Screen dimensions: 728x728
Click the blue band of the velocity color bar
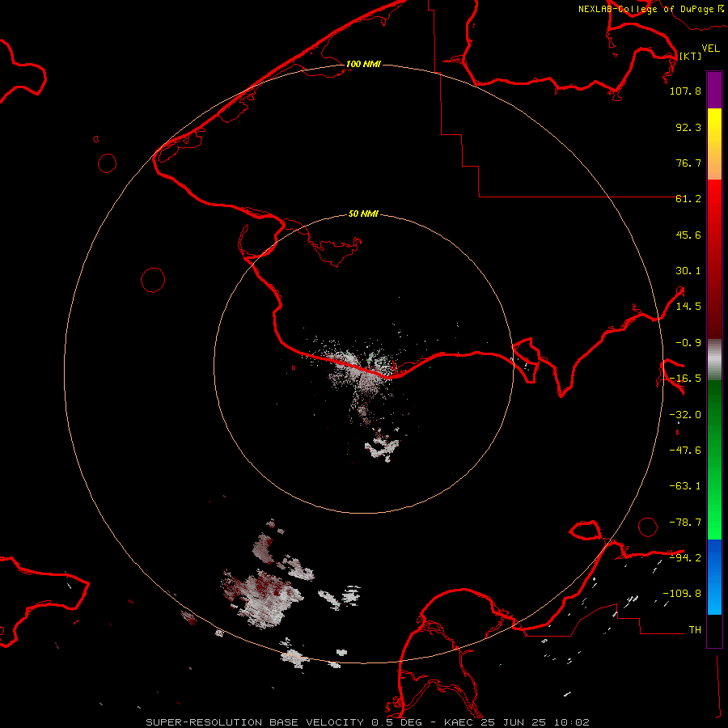pos(714,577)
